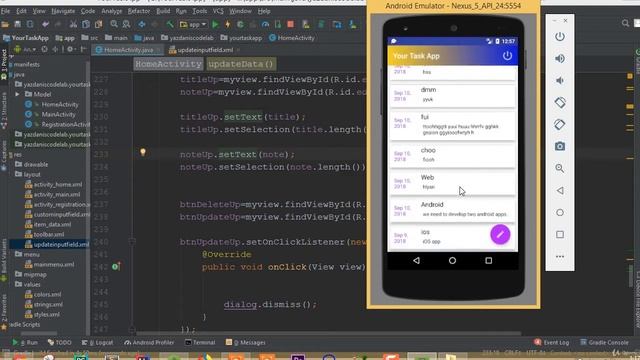
Task: Select mainmenu.xml in the project tree
Action: pyautogui.click(x=49, y=264)
